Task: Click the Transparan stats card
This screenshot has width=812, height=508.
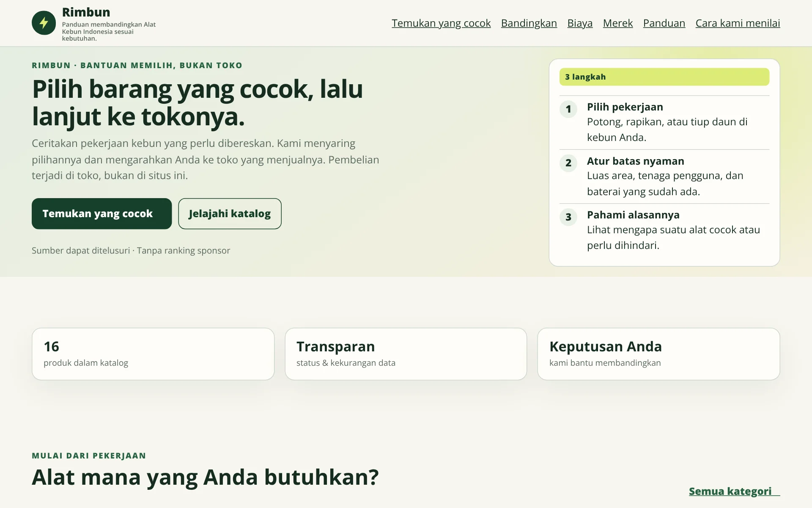Action: pos(406,354)
